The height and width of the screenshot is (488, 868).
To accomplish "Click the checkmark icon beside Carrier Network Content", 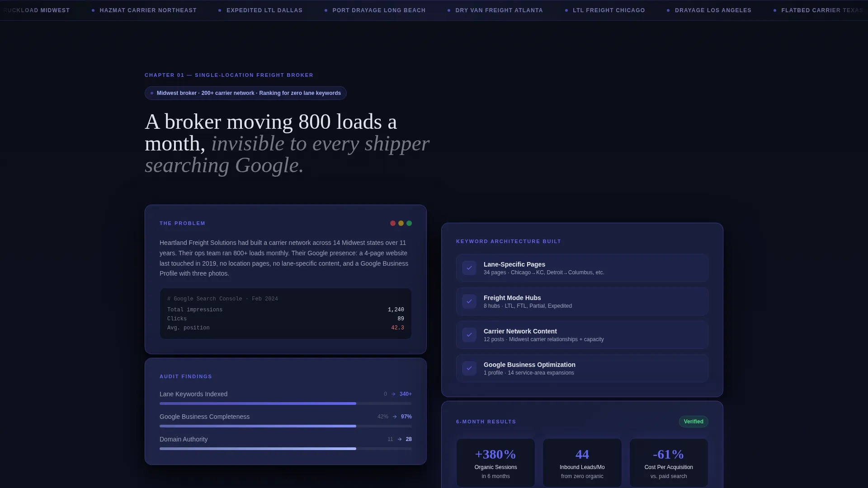I will click(x=469, y=335).
